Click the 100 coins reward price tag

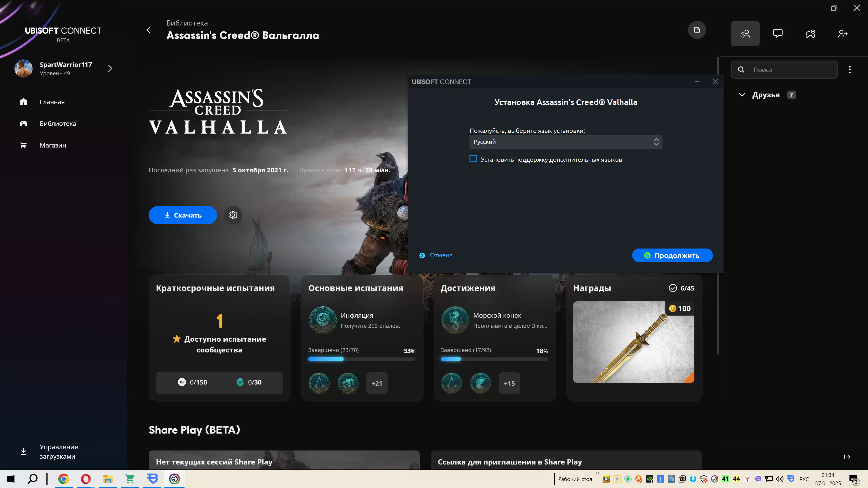(680, 308)
